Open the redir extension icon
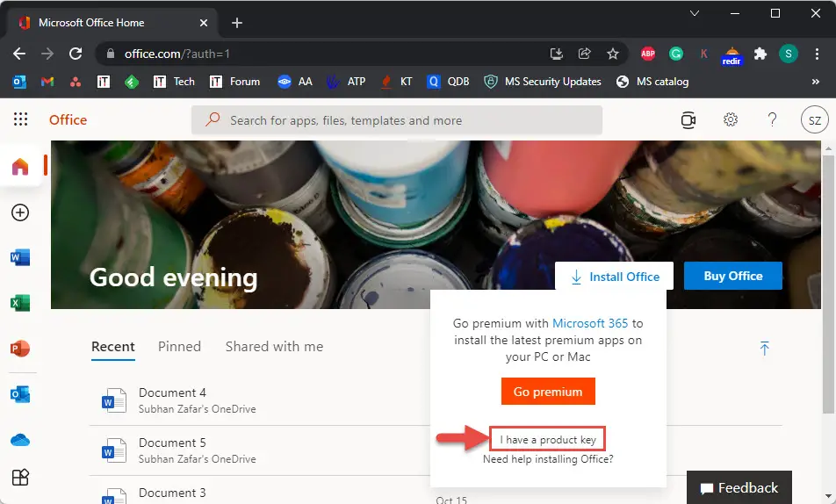 pyautogui.click(x=731, y=55)
